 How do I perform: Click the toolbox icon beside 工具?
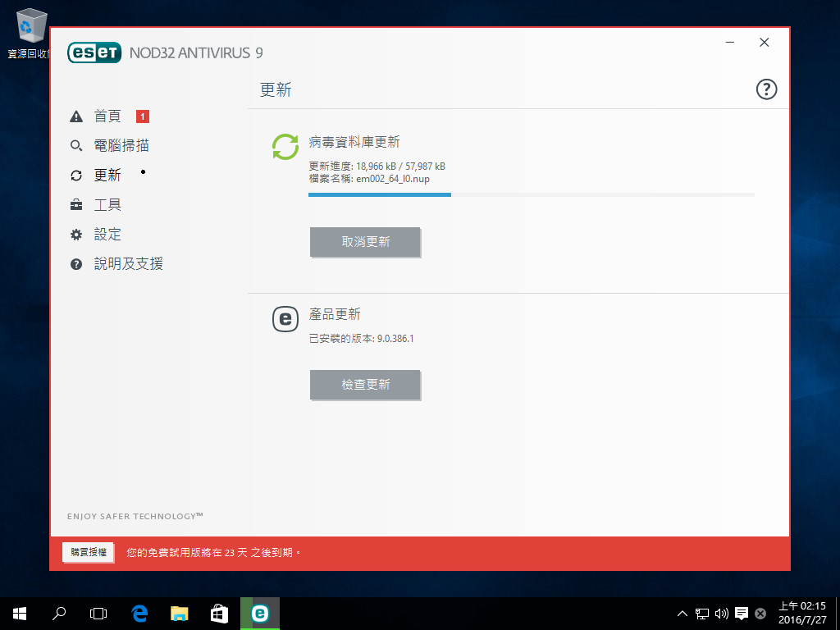tap(76, 204)
